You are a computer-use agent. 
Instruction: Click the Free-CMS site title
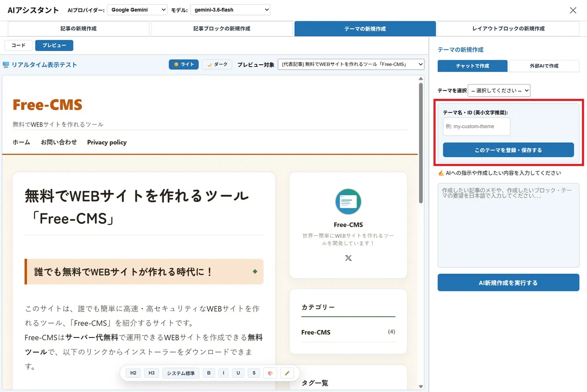click(47, 105)
